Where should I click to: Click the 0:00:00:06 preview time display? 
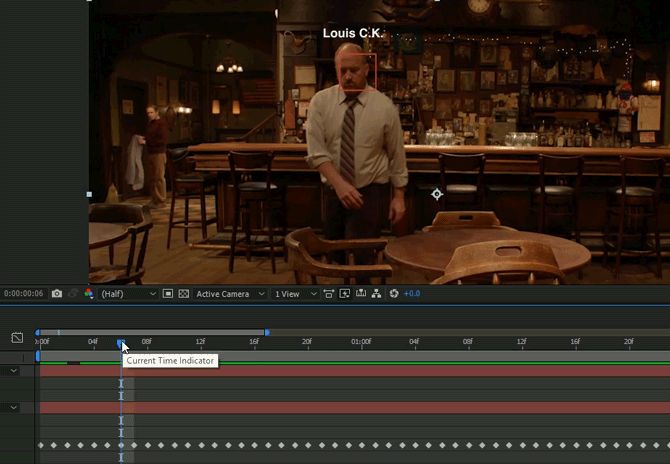click(24, 294)
